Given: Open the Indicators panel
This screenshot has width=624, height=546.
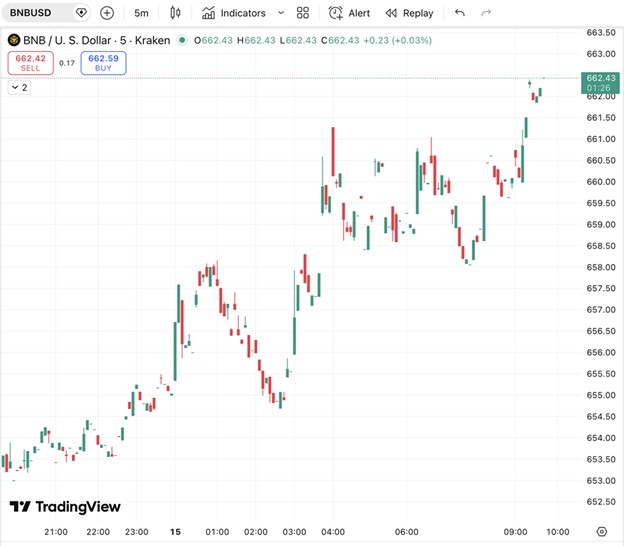Looking at the screenshot, I should point(233,13).
